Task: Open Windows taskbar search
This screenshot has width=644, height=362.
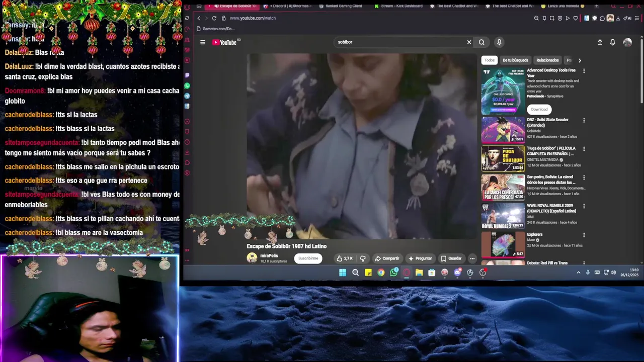Action: tap(355, 273)
